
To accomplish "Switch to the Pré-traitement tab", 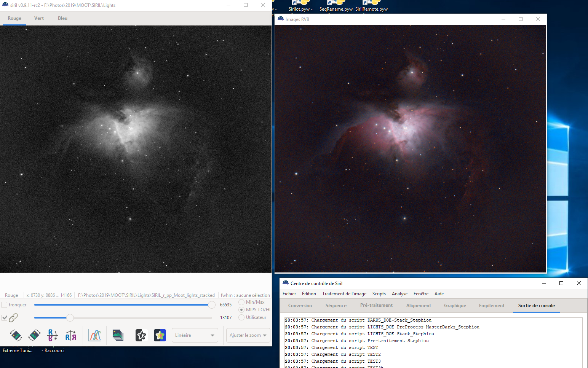I will click(x=376, y=306).
